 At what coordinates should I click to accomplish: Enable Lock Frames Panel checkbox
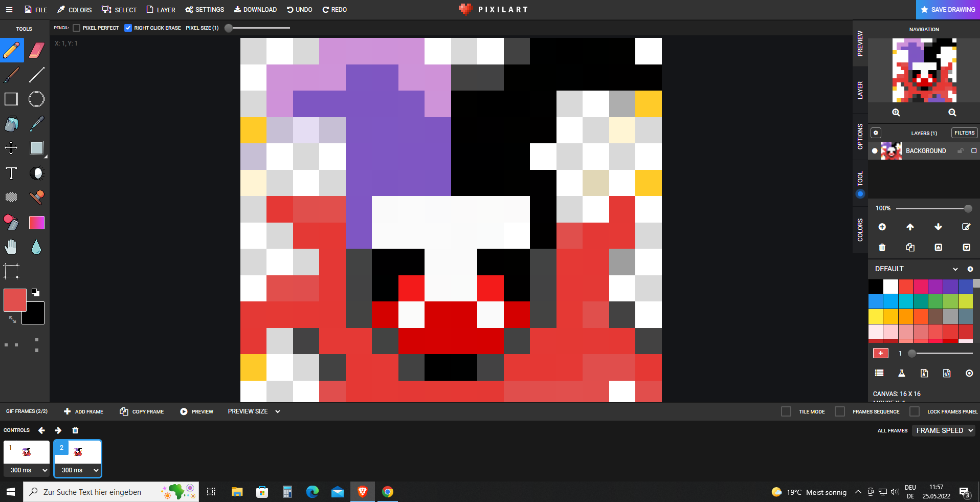click(x=915, y=411)
